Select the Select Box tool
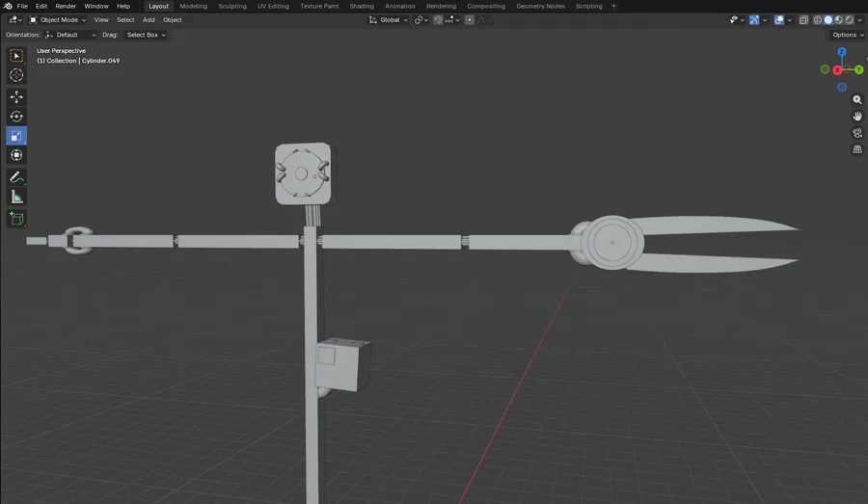The width and height of the screenshot is (868, 504). [16, 56]
